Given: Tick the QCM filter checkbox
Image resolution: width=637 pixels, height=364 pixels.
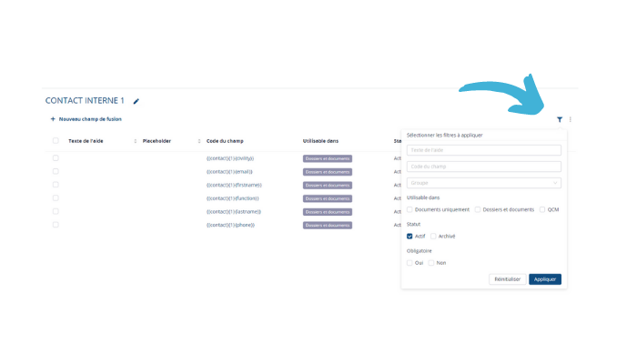Looking at the screenshot, I should pos(542,209).
